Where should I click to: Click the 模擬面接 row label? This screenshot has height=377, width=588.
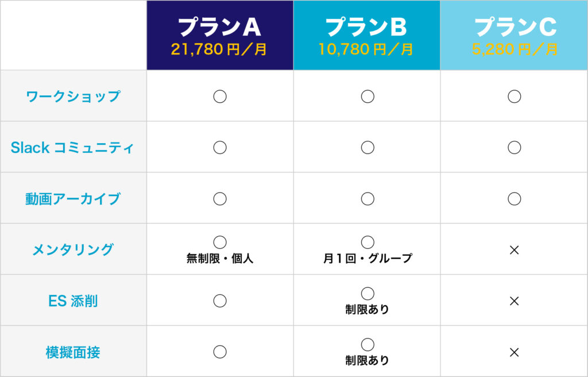point(73,352)
